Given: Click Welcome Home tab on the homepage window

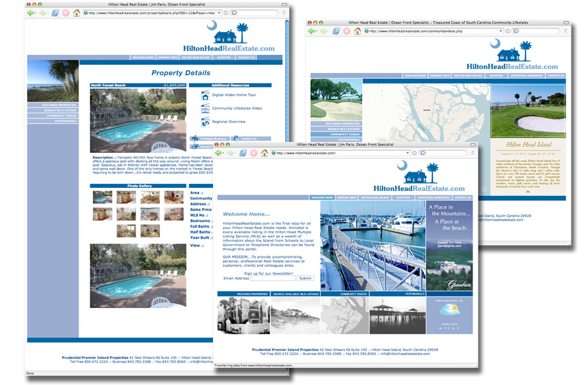Looking at the screenshot, I should [x=322, y=197].
